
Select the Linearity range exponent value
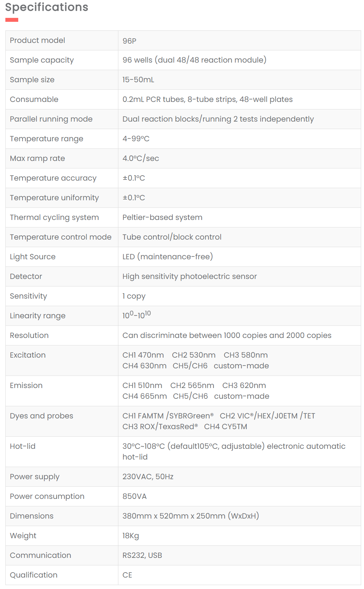[137, 315]
